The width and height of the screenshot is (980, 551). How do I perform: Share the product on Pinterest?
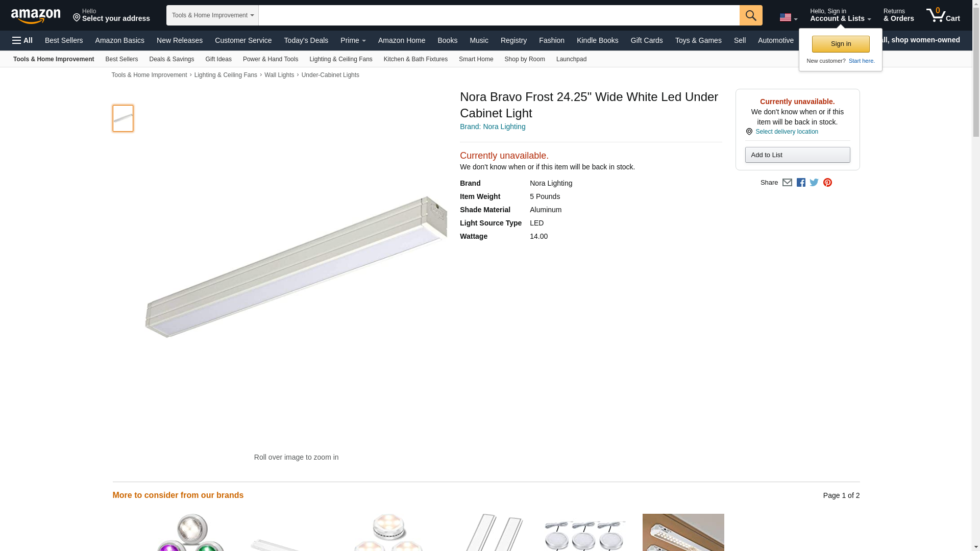(827, 183)
